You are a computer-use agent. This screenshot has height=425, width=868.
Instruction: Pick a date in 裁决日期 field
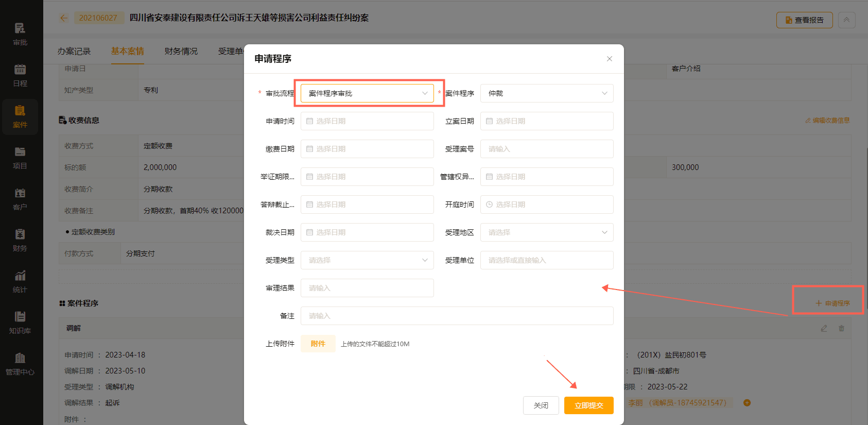point(367,232)
